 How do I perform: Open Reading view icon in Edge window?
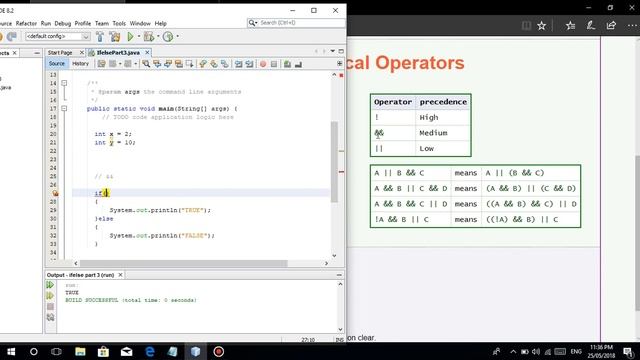tap(527, 26)
